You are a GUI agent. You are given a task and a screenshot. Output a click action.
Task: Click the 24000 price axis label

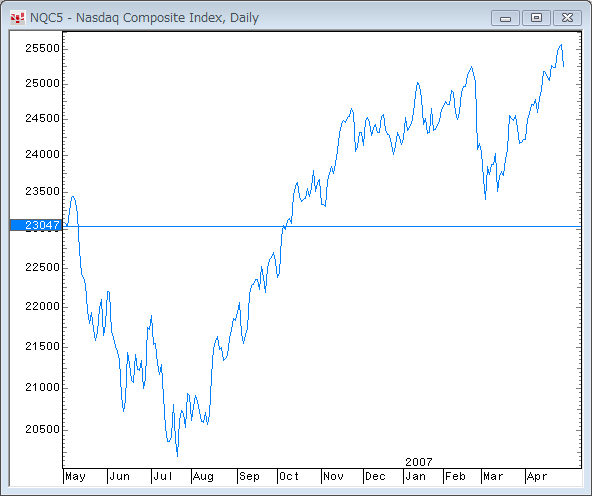[43, 154]
